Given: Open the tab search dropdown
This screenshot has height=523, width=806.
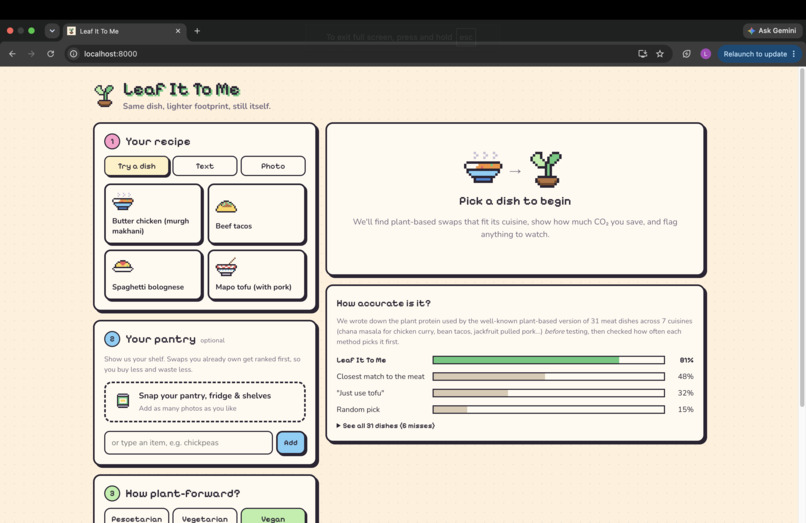Looking at the screenshot, I should 52,31.
